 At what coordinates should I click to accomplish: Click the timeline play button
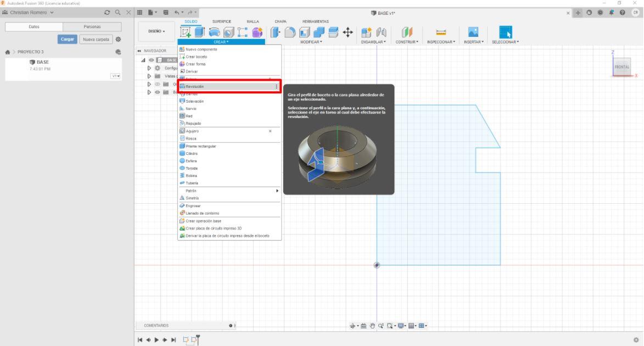[156, 340]
